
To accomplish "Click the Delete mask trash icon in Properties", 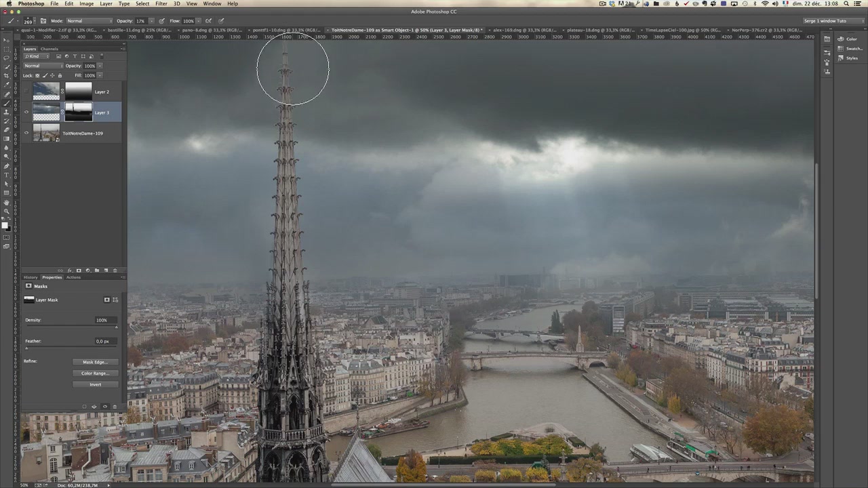I will (115, 407).
